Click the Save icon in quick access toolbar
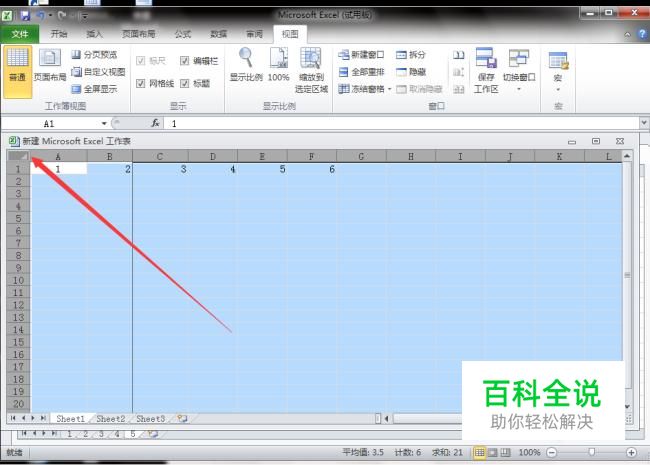 pos(26,16)
